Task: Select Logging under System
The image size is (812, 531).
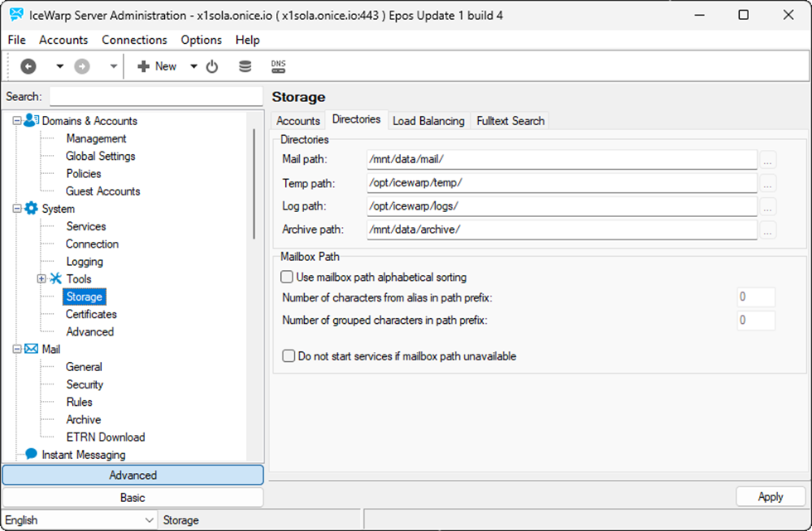Action: pos(85,262)
